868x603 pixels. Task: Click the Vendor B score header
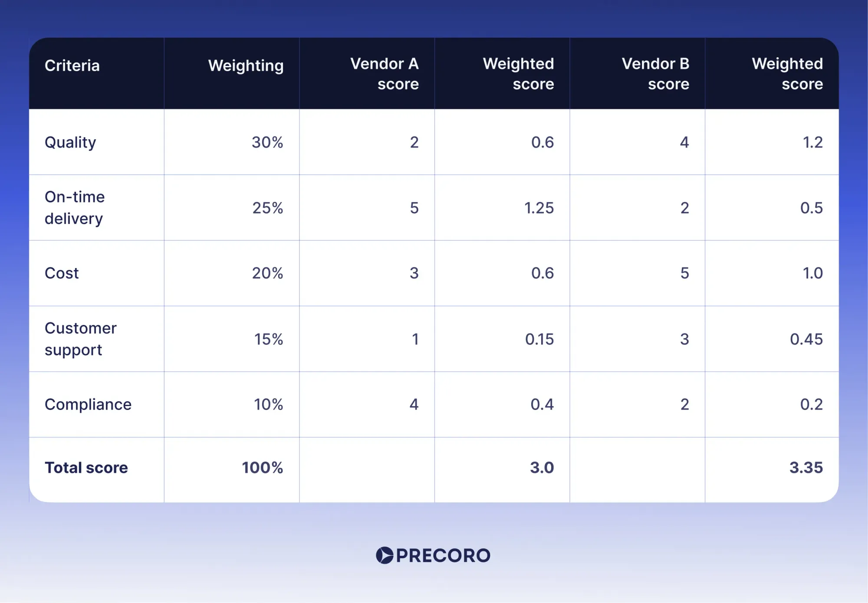point(655,74)
